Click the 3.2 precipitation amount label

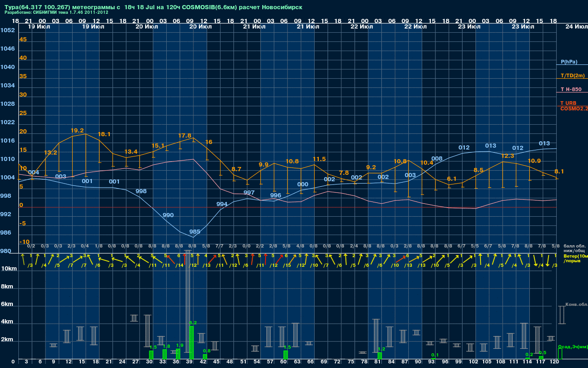click(193, 323)
